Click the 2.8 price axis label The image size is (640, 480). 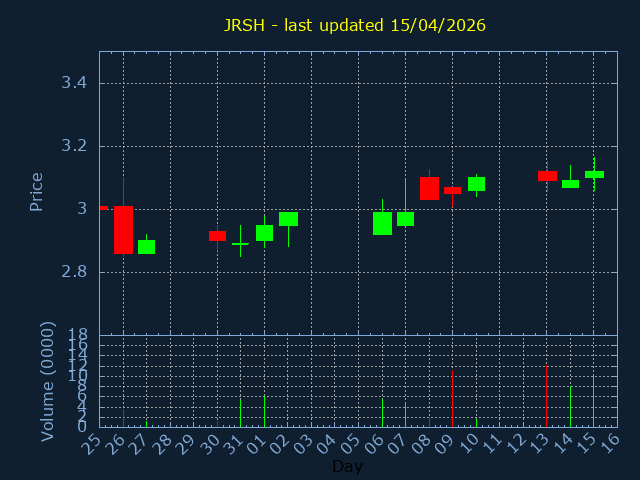74,272
